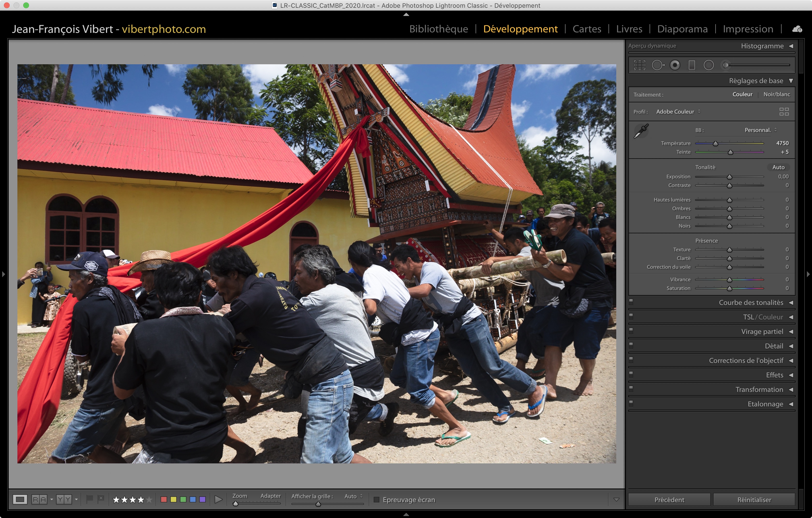Select the Crop overlay tool
Viewport: 812px width, 518px height.
[639, 65]
